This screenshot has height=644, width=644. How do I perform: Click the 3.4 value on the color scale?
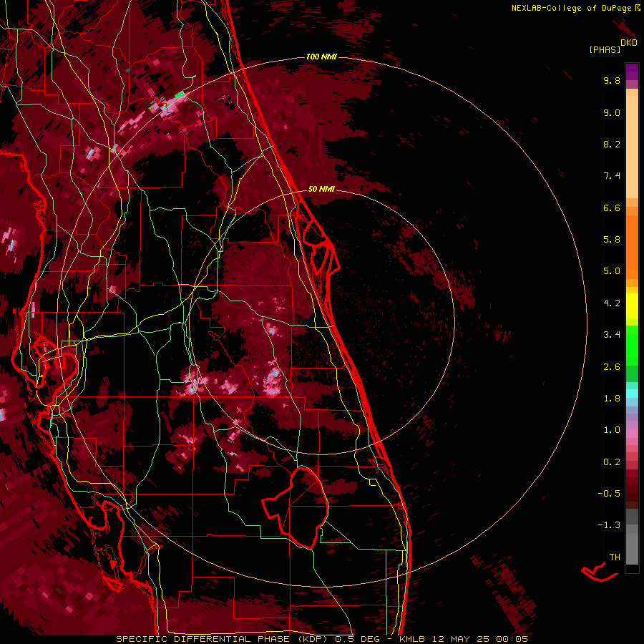612,335
